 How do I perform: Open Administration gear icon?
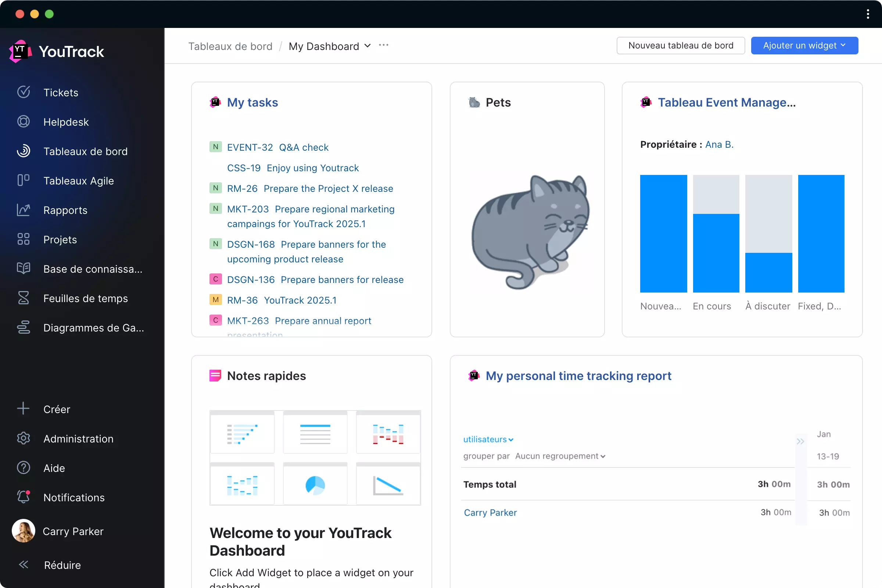(23, 438)
